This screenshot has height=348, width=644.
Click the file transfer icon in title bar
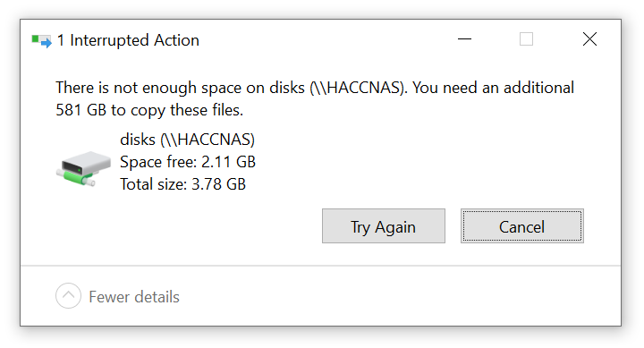click(x=42, y=40)
